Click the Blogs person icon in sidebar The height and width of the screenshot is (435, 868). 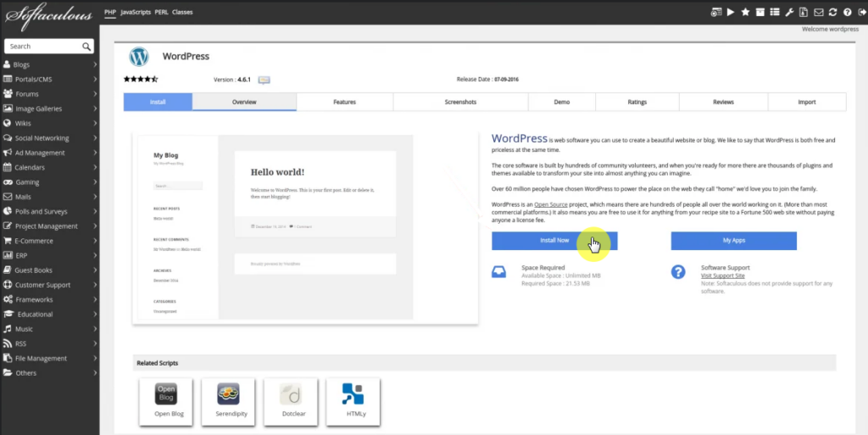click(x=7, y=64)
